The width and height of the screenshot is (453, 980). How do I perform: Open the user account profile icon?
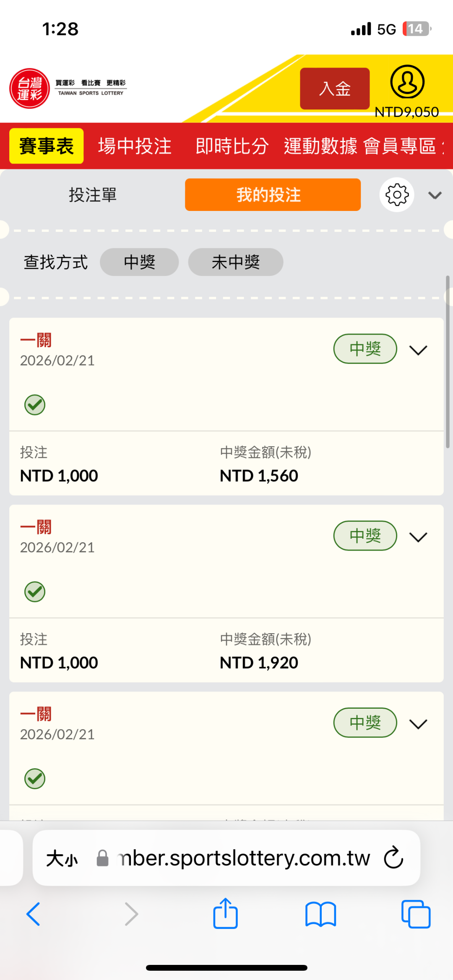click(x=407, y=82)
